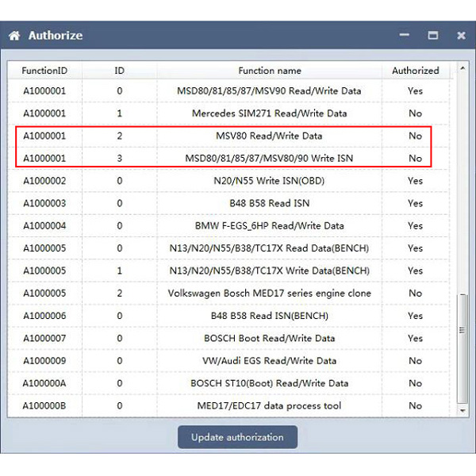The height and width of the screenshot is (476, 476).
Task: Select B48 B58 Read ISN(BENCH) row
Action: [228, 316]
